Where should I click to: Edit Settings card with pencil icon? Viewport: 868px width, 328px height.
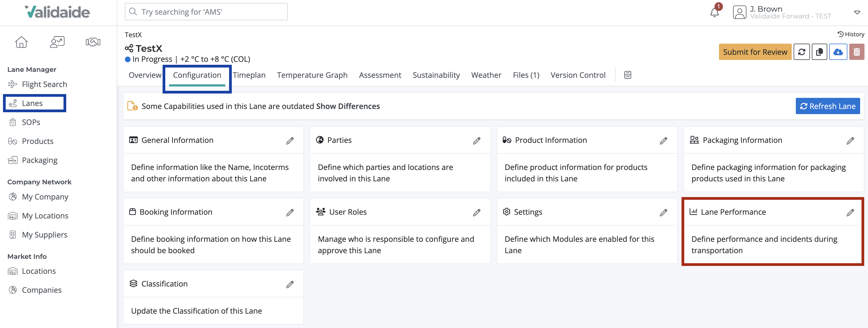663,212
